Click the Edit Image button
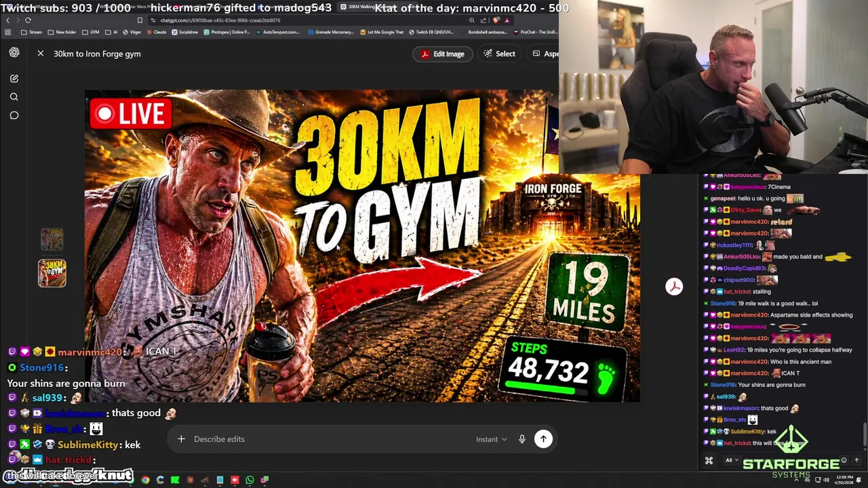 point(443,54)
